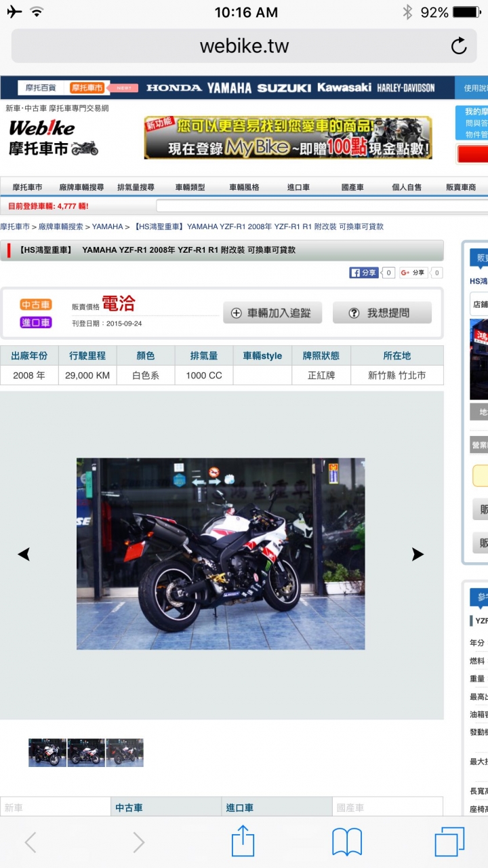Open the 車輛風格 menu item

tap(244, 187)
